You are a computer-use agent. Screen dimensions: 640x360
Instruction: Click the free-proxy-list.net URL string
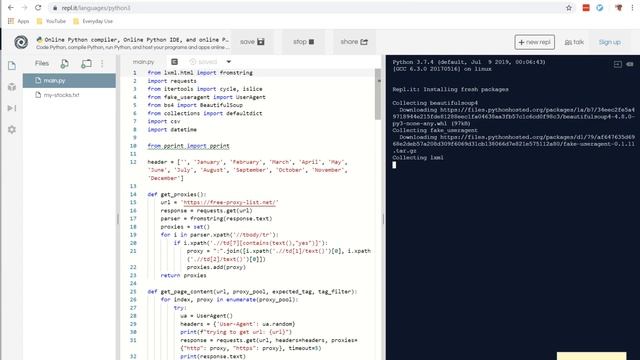click(229, 202)
